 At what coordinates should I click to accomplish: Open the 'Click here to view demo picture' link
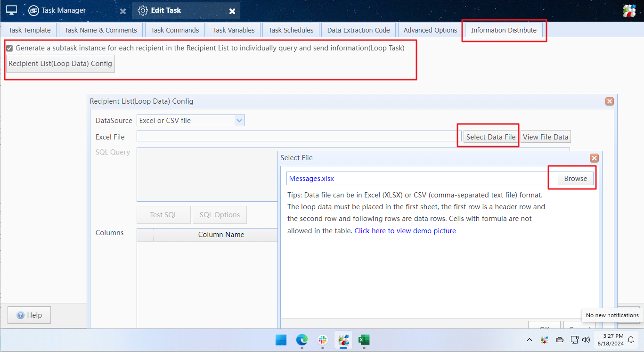(405, 231)
